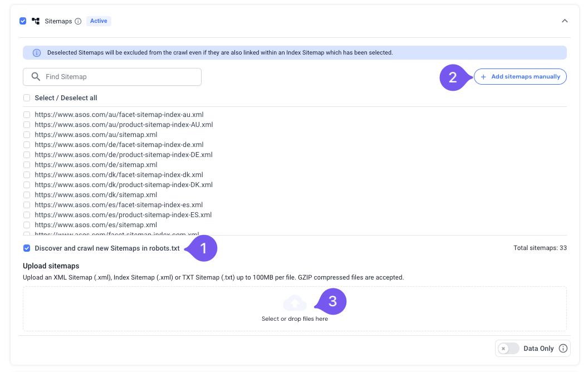Click the plus icon on Add sitemaps button
The image size is (588, 372).
[x=483, y=77]
